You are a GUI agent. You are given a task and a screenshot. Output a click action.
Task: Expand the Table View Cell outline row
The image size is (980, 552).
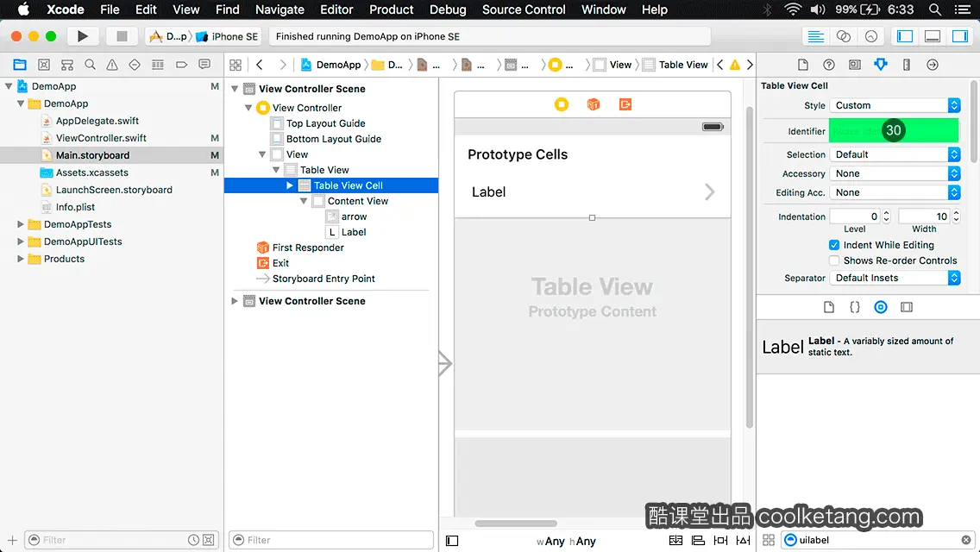tap(289, 185)
